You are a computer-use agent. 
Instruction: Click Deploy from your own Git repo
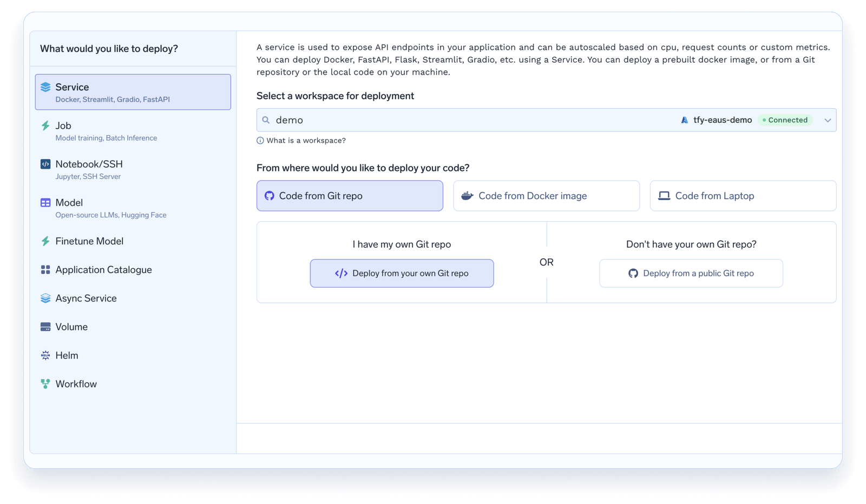(402, 273)
